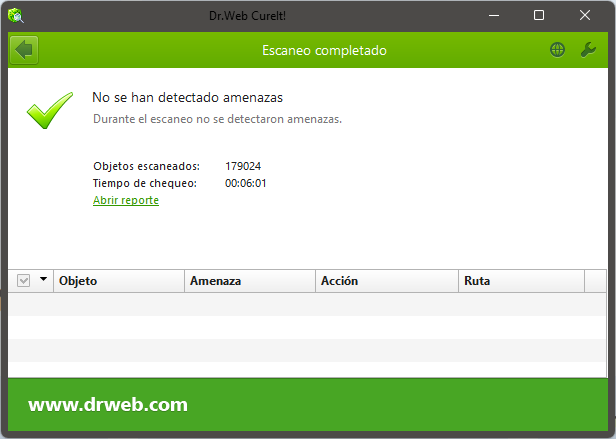Sort by the Amenaza column header

tap(250, 281)
